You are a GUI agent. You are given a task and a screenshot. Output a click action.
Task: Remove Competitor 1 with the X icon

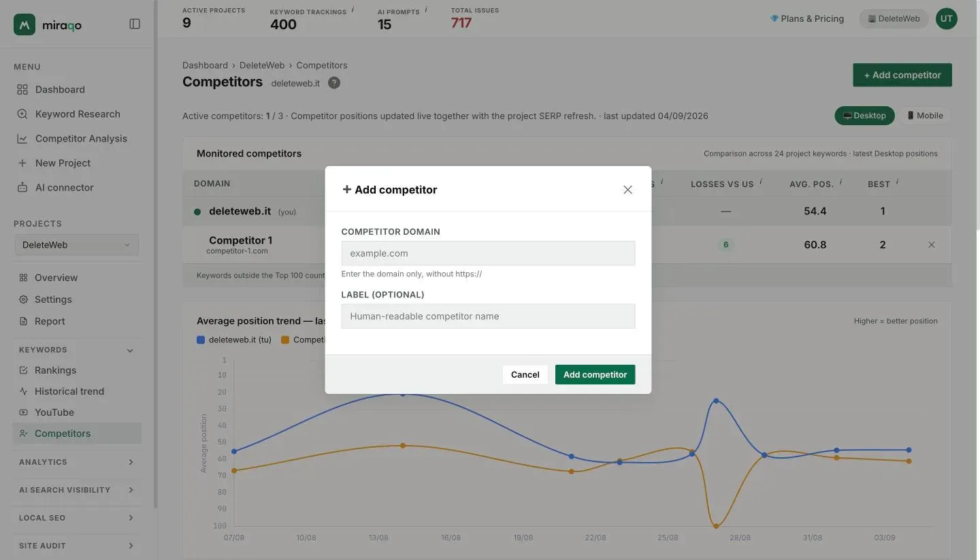coord(932,245)
